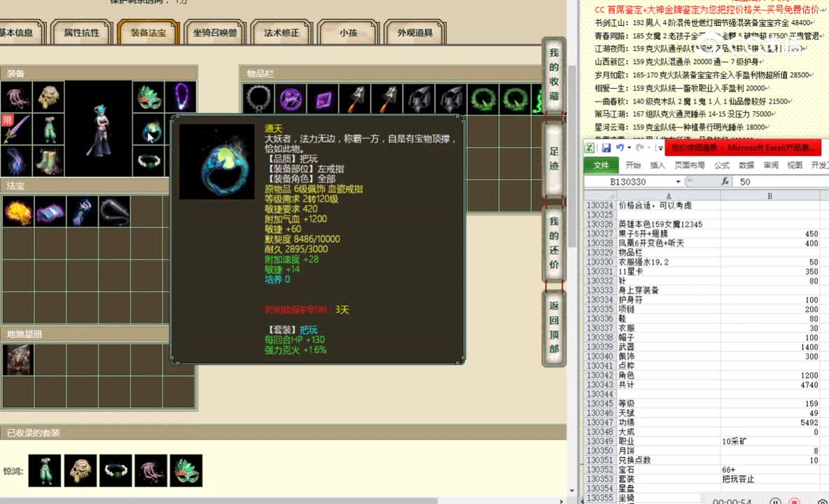Select the first silver axe in inventory
Screen dimensions: 829x504
(x=355, y=99)
